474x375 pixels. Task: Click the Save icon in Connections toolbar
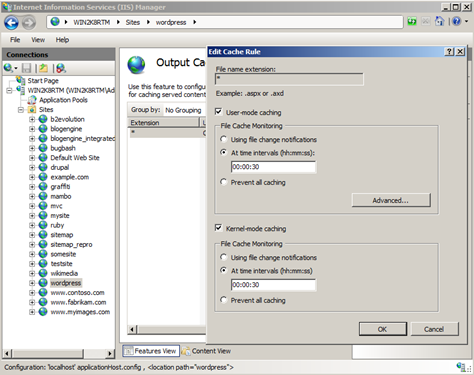[26, 68]
